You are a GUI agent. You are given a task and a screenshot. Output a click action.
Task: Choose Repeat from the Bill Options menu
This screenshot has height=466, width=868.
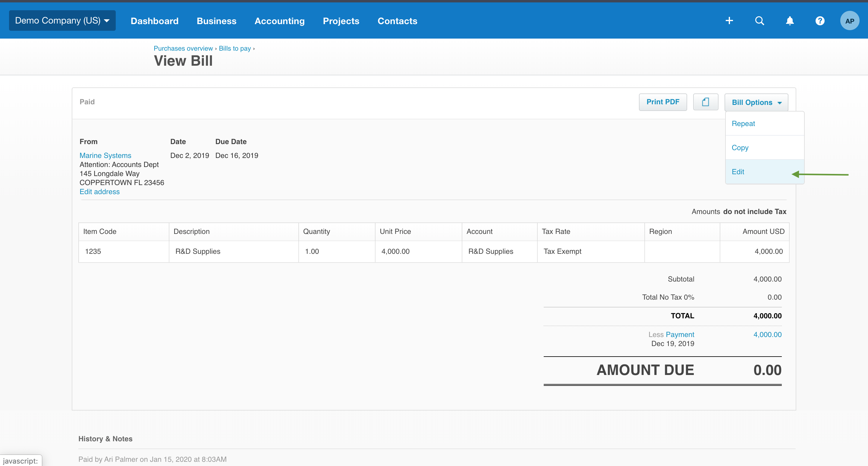[743, 123]
